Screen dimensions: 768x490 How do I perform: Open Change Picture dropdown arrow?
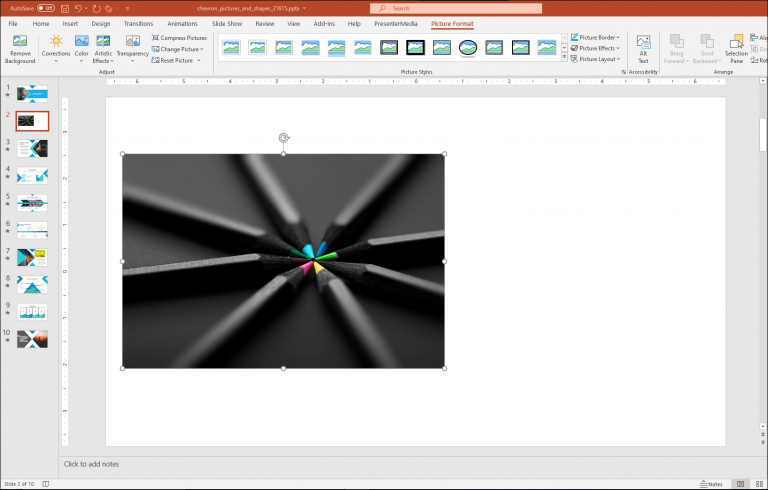pos(201,49)
